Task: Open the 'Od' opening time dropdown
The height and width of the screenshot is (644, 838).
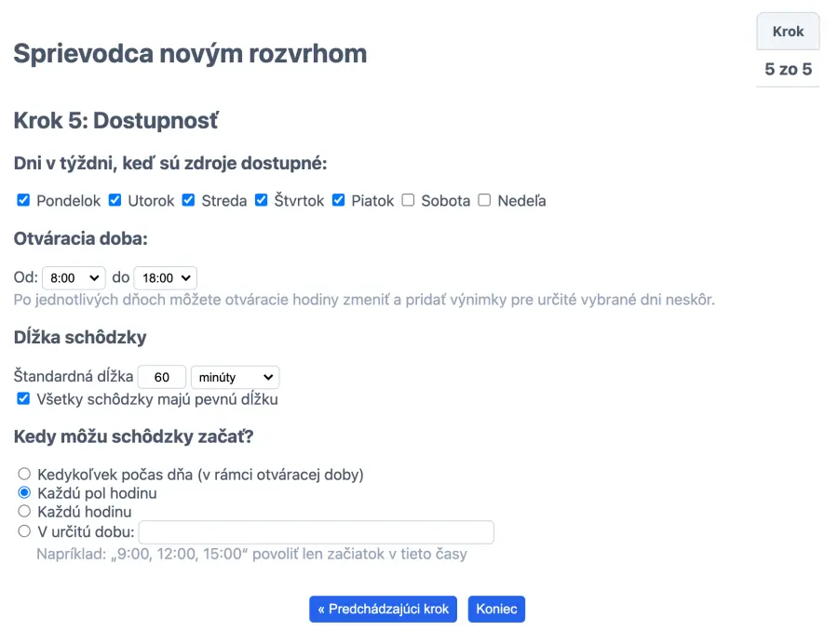Action: click(74, 277)
